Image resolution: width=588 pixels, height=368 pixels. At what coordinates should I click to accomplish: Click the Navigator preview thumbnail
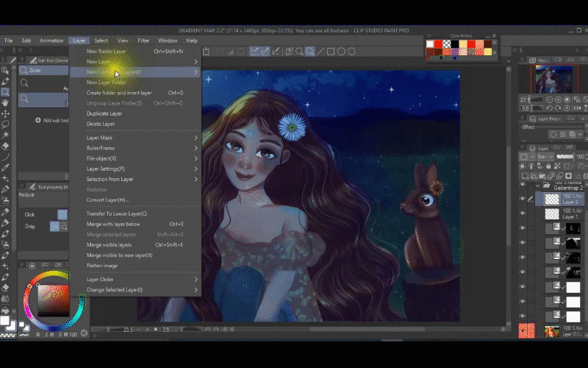pyautogui.click(x=555, y=79)
